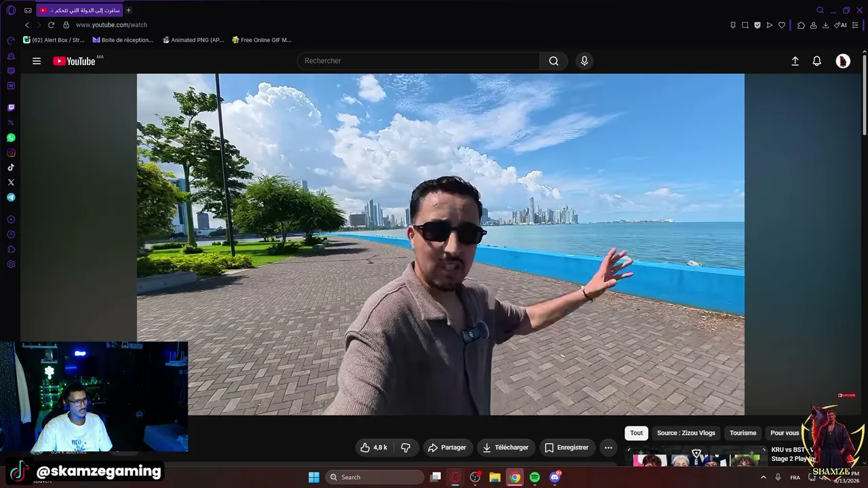The width and height of the screenshot is (868, 488).
Task: View site security lock info
Action: point(66,25)
